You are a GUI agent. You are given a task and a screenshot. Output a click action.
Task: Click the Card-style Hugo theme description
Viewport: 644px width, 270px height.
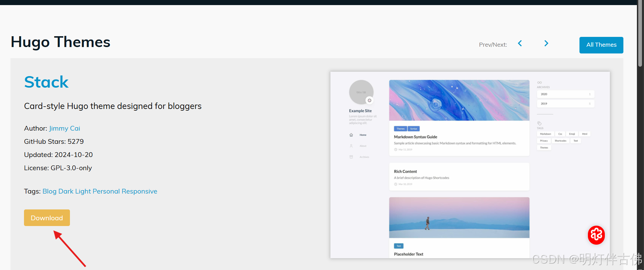[113, 106]
